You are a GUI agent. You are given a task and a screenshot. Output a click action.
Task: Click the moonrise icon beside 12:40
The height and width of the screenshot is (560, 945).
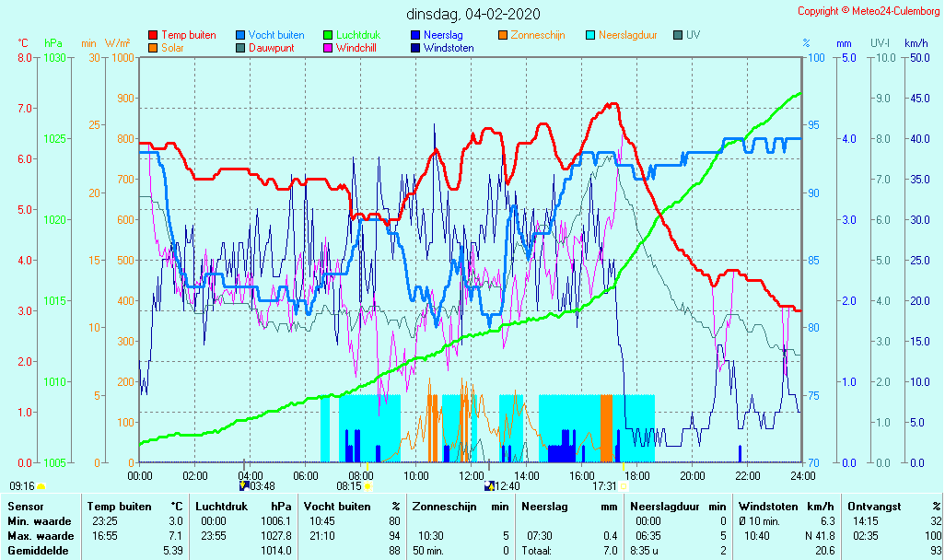[489, 485]
